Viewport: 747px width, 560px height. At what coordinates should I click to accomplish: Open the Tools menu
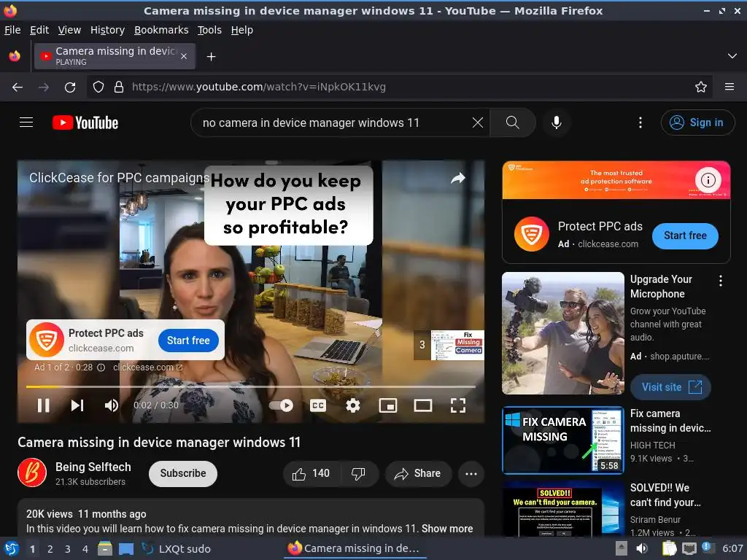(x=209, y=30)
